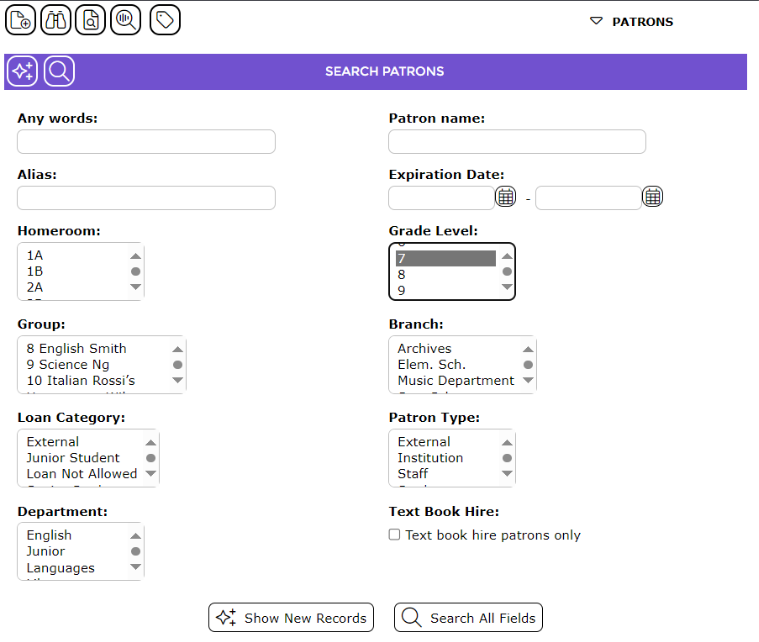759x642 pixels.
Task: Open the binoculars search icon
Action: [x=56, y=20]
